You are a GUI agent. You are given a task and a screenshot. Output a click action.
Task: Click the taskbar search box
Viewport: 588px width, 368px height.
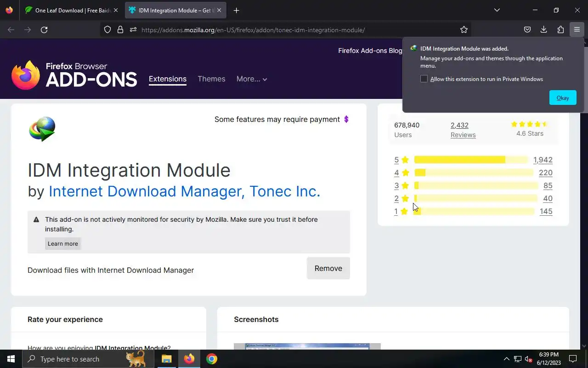pyautogui.click(x=88, y=359)
